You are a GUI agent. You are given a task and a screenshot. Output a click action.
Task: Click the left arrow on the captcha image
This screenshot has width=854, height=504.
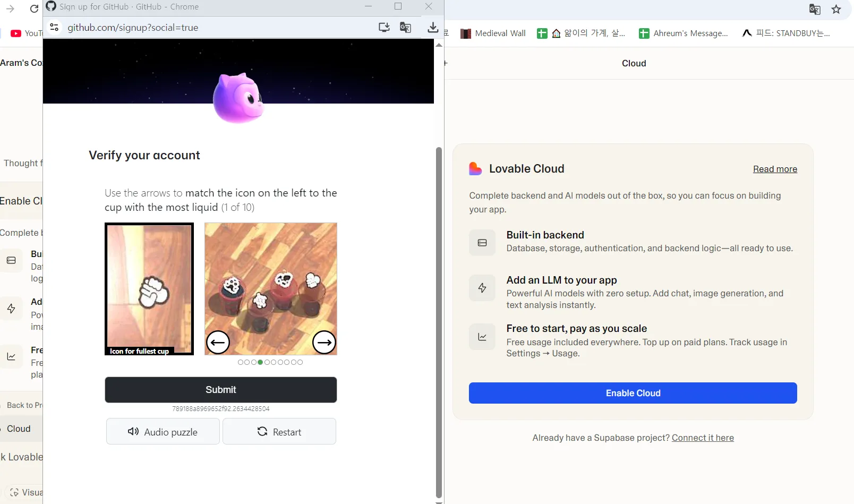click(218, 343)
